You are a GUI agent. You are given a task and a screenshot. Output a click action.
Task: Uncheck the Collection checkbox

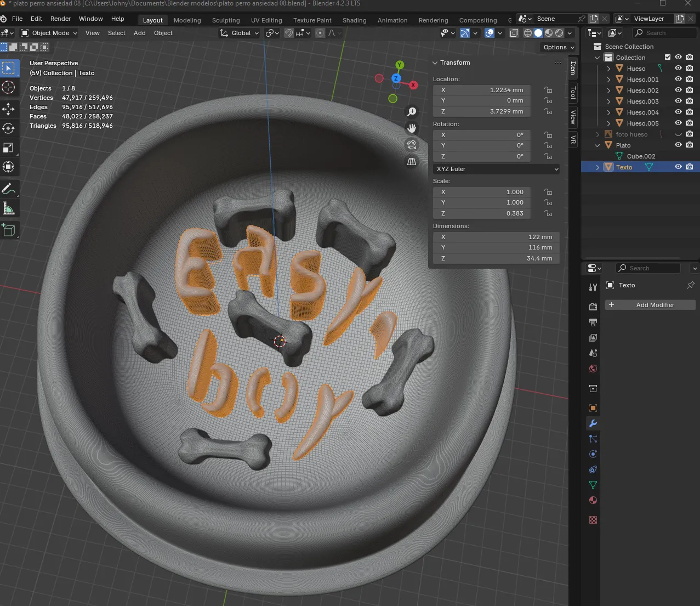point(668,56)
